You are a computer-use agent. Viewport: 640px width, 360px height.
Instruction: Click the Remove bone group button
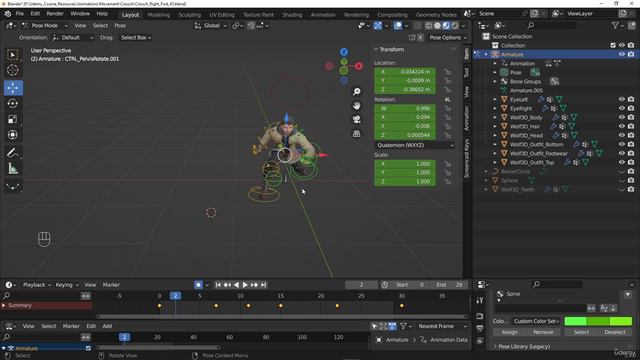click(x=543, y=332)
